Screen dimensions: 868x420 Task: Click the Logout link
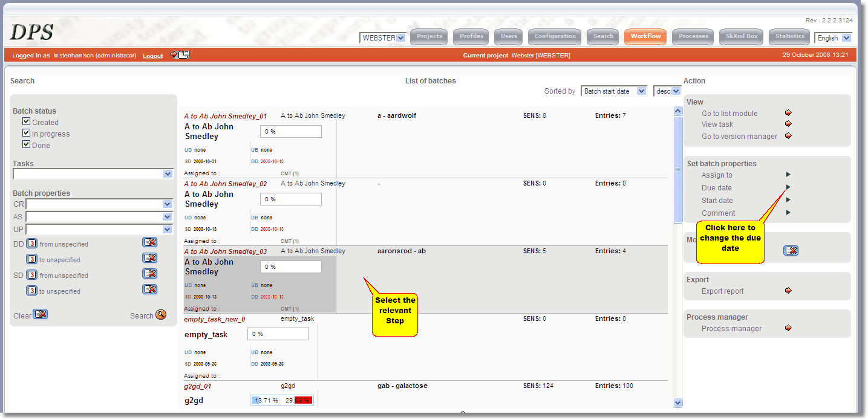[x=153, y=56]
